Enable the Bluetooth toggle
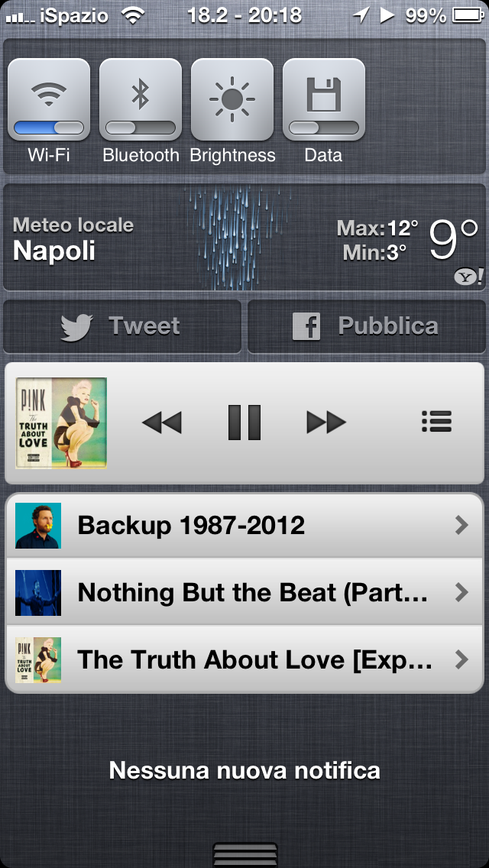Viewport: 489px width, 868px height. click(141, 128)
